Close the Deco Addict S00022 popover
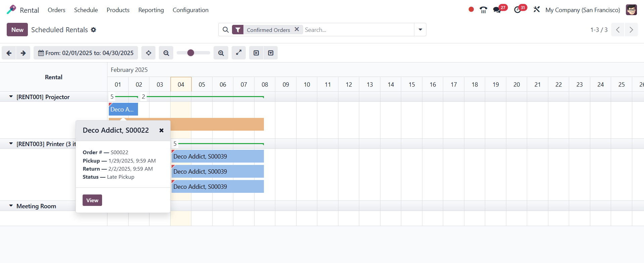The height and width of the screenshot is (263, 644). coord(162,130)
